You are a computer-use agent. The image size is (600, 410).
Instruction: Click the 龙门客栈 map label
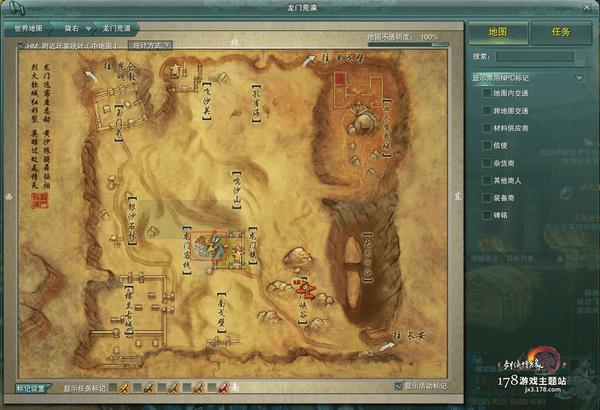pos(187,250)
